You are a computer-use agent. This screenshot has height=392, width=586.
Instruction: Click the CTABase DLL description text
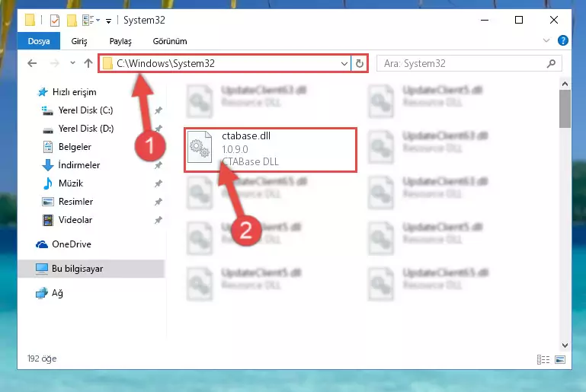tap(250, 161)
